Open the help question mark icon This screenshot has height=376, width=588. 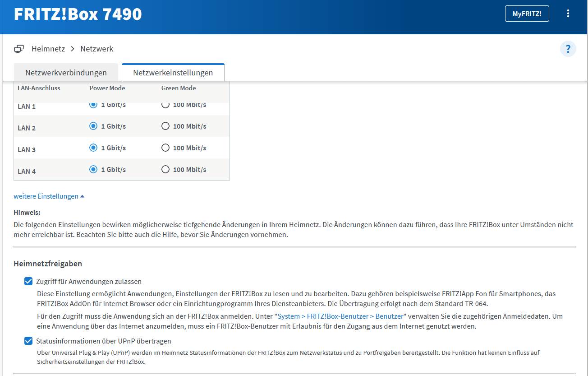(568, 49)
